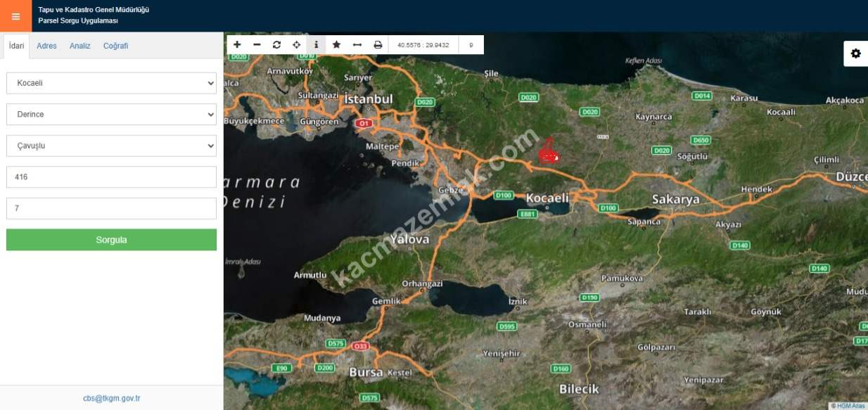Expand the Derince district dropdown

(111, 114)
